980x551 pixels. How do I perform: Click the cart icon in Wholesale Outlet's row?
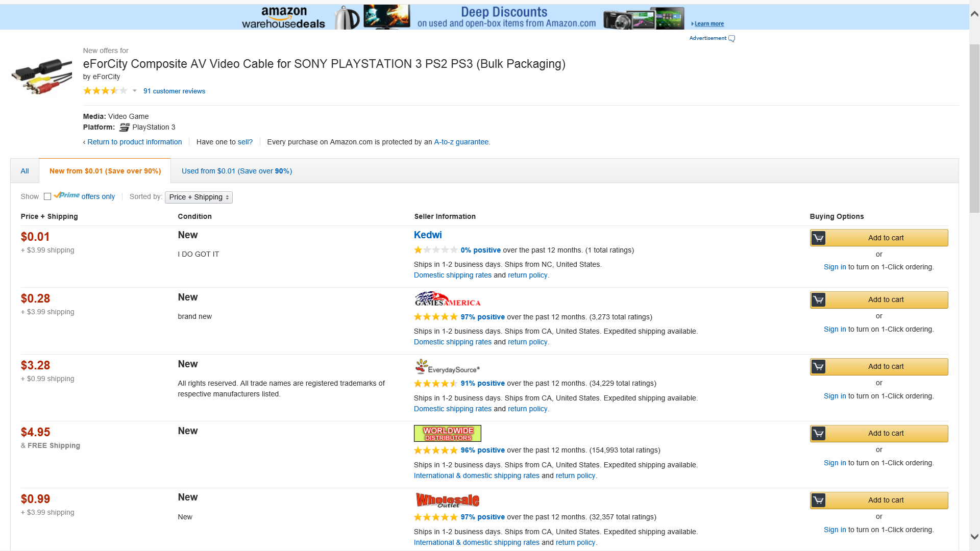click(x=818, y=500)
